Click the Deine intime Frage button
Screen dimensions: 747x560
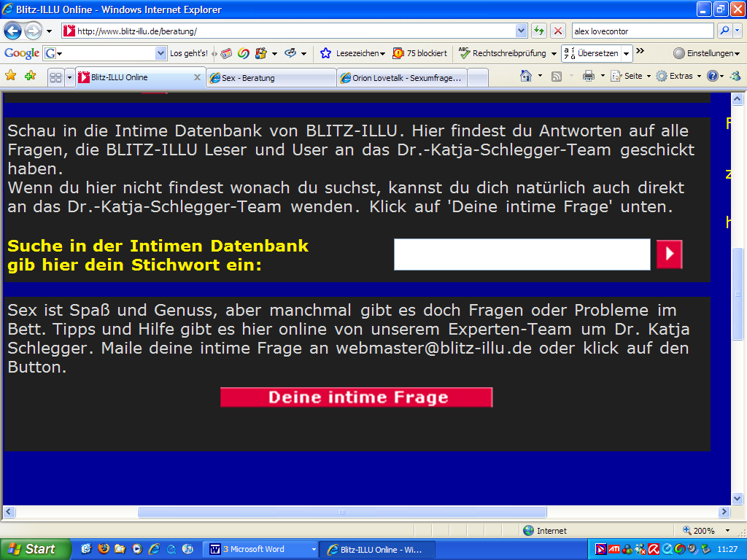[x=356, y=397]
